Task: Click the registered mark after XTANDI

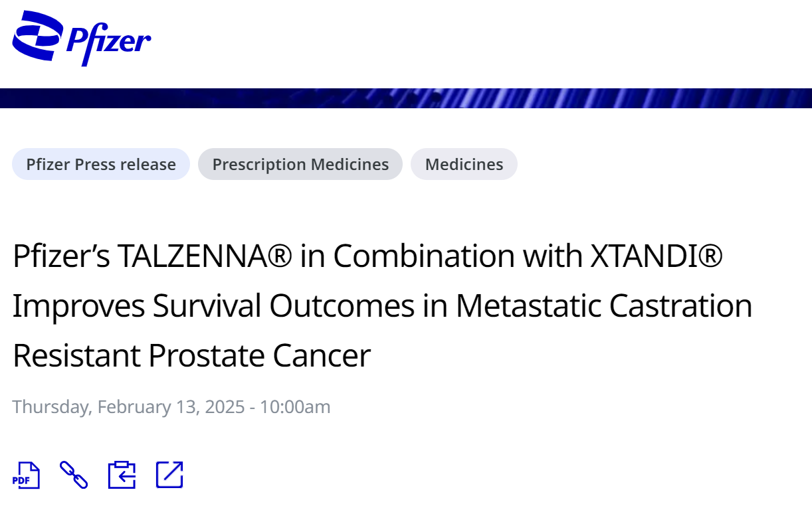Action: 710,256
